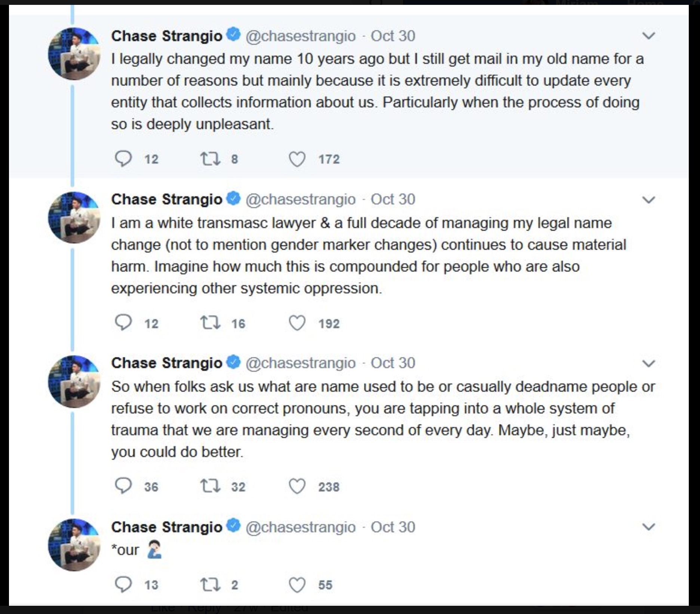Like the tweet with 172 likes
The width and height of the screenshot is (700, 614).
point(297,159)
